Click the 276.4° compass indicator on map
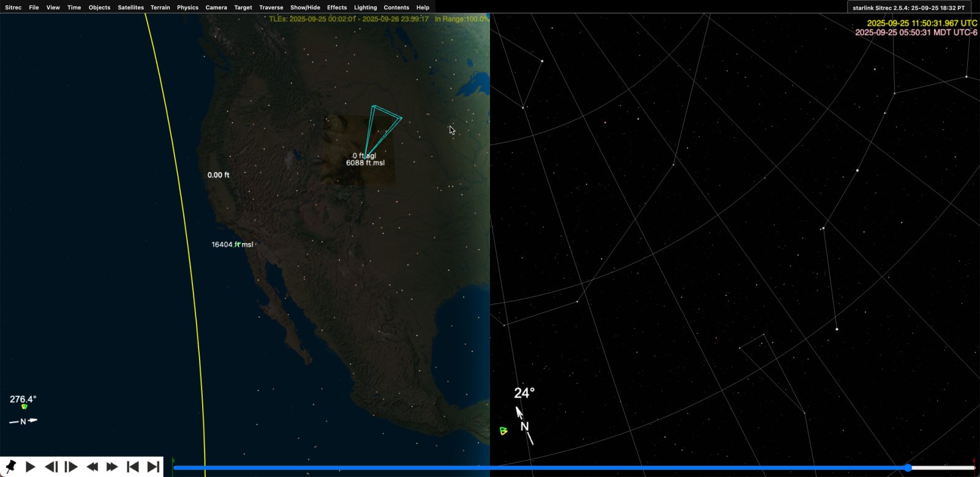The image size is (980, 477). pyautogui.click(x=23, y=399)
